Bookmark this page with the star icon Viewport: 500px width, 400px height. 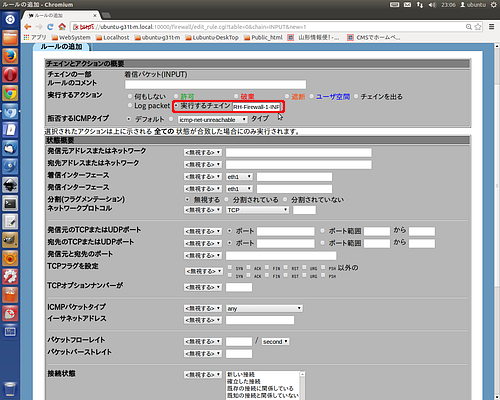[478, 27]
